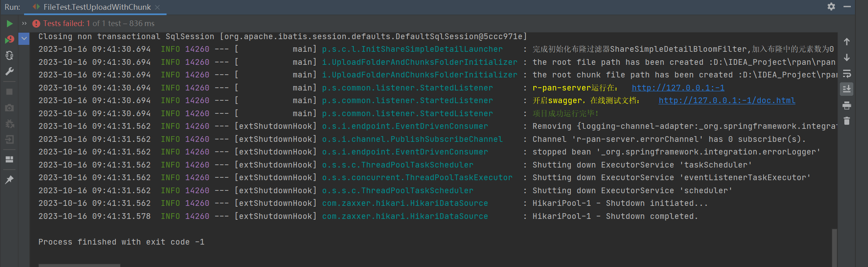This screenshot has width=868, height=267.
Task: Open the r-pan-server http://127.0.0.1:-1 link
Action: tap(678, 88)
